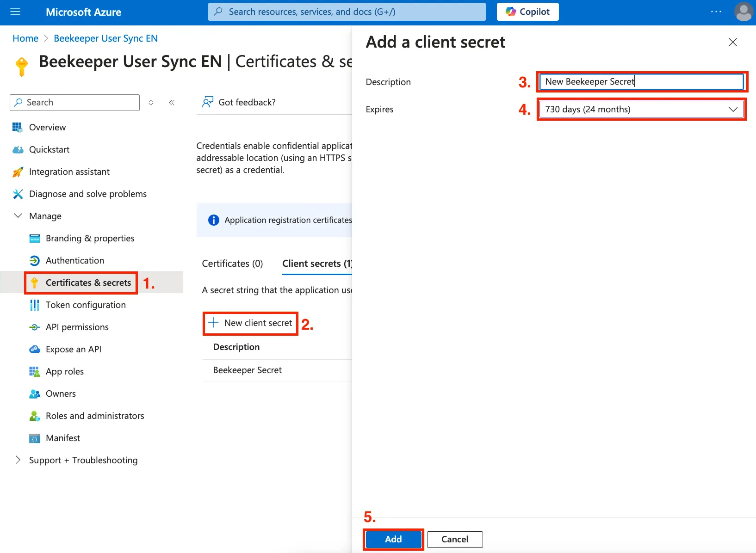Click the Manifest icon
This screenshot has height=553, width=756.
click(35, 438)
